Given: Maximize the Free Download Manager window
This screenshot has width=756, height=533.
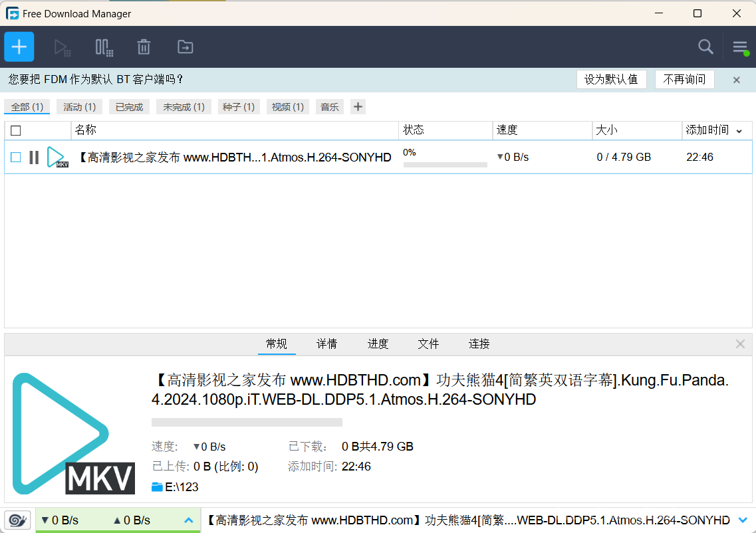Looking at the screenshot, I should click(x=697, y=13).
